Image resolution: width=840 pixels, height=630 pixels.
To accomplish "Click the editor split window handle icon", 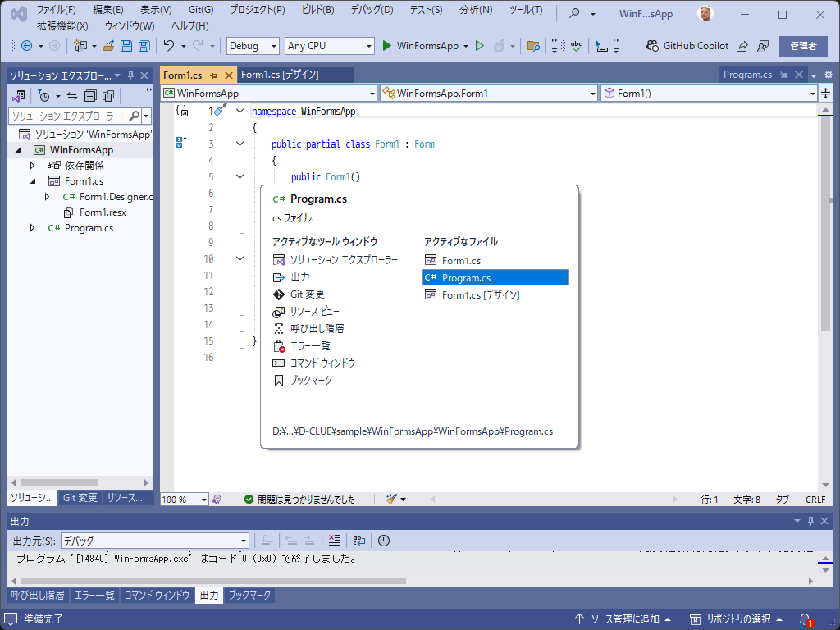I will [x=825, y=94].
